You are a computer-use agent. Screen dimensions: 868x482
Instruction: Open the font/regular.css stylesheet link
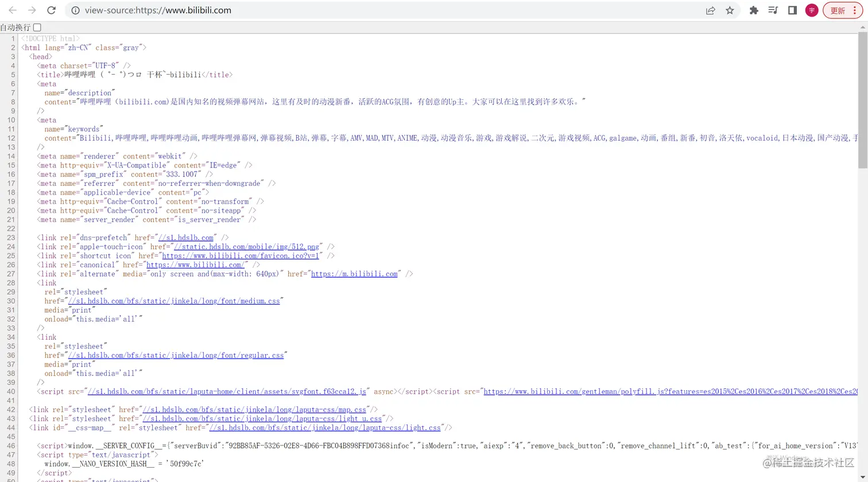[x=176, y=356]
